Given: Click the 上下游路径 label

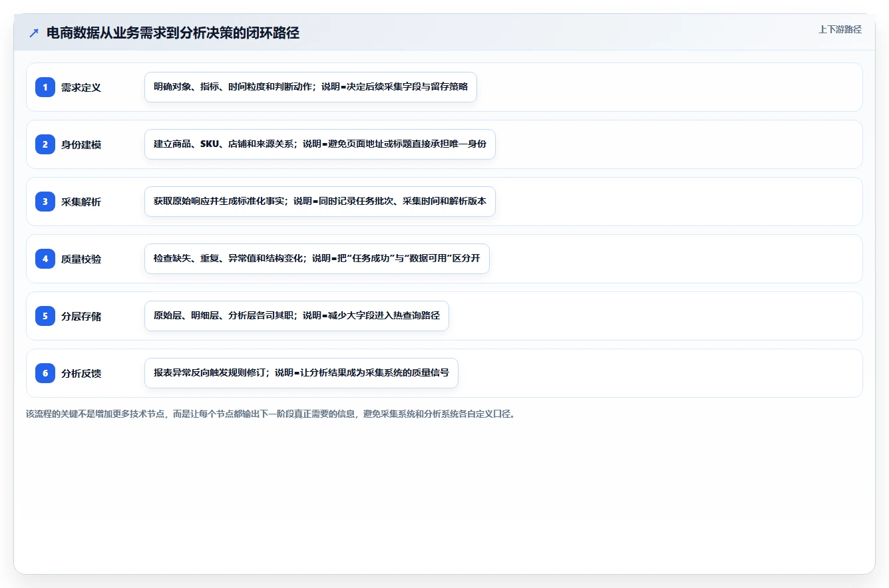Looking at the screenshot, I should [x=840, y=29].
